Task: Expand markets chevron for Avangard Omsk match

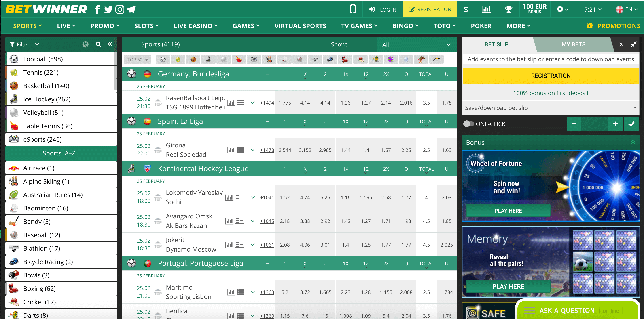Action: (x=252, y=221)
